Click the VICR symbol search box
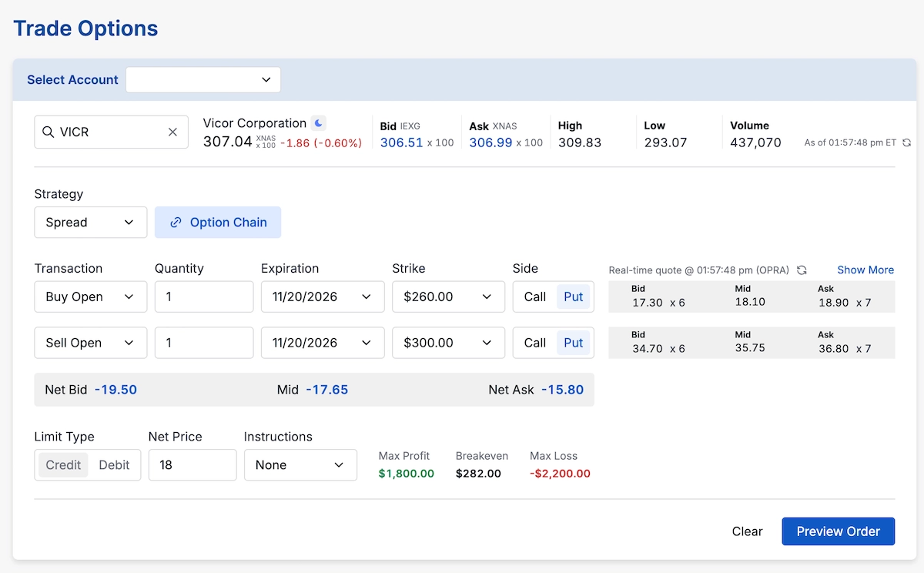The image size is (924, 573). pos(112,132)
